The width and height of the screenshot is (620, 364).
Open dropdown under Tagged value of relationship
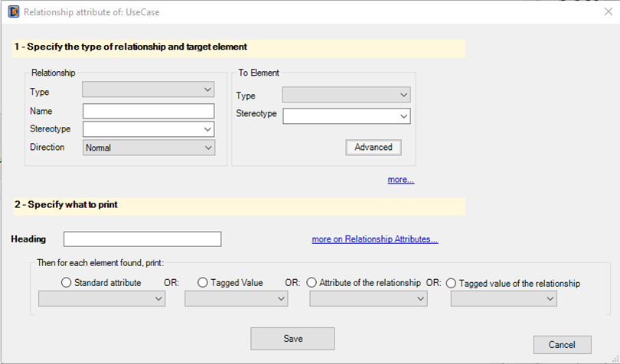point(504,299)
